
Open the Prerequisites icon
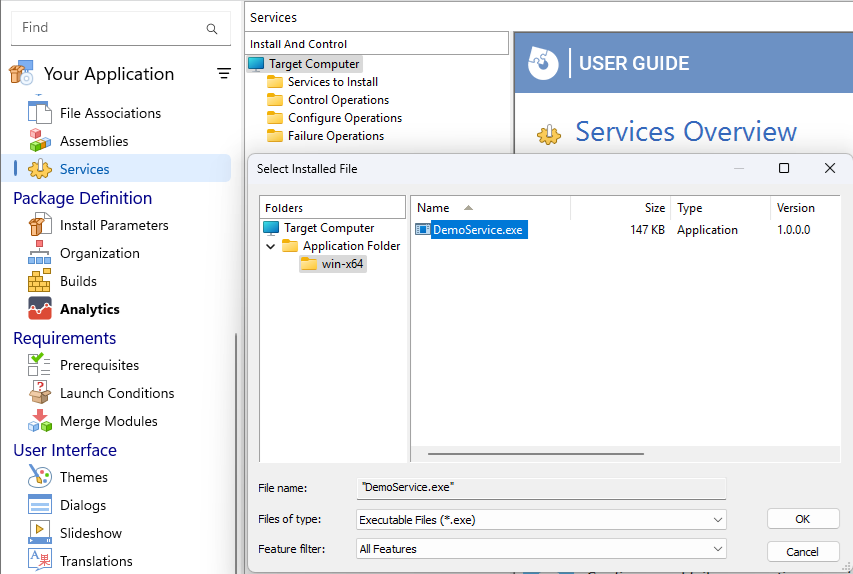click(x=39, y=365)
